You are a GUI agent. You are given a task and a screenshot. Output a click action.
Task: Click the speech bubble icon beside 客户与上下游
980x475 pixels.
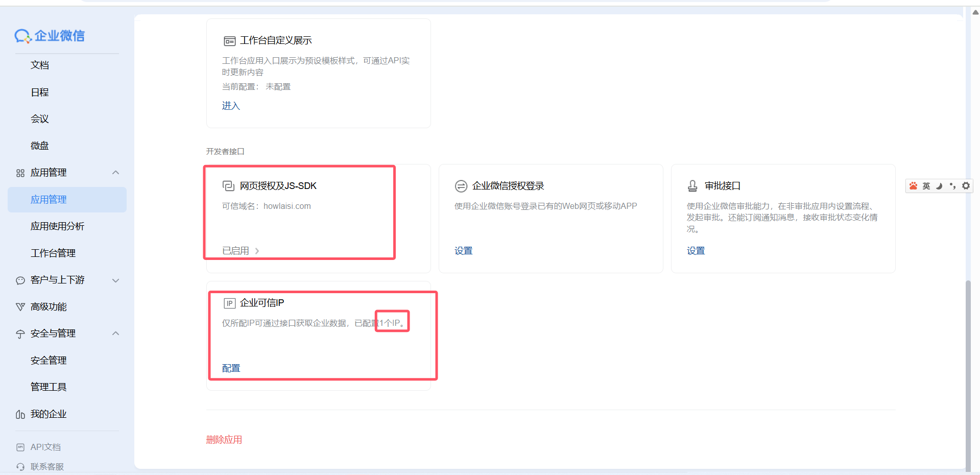tap(20, 280)
